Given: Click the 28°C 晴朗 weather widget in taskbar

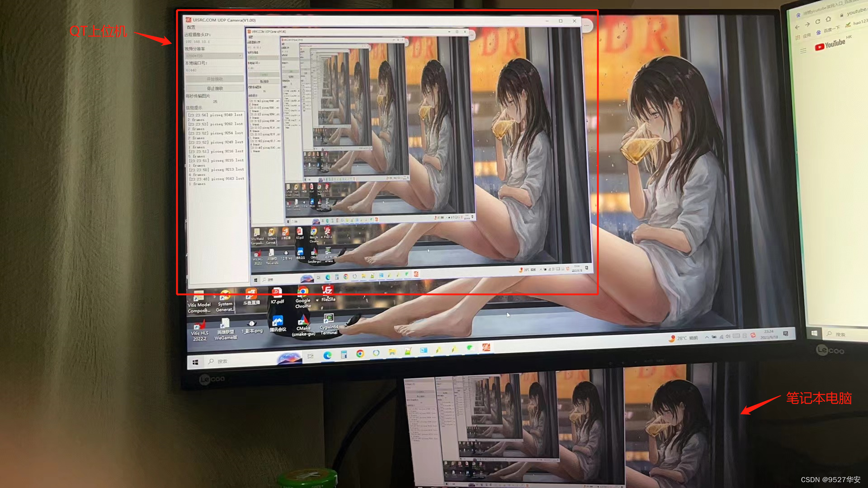Looking at the screenshot, I should [x=683, y=338].
